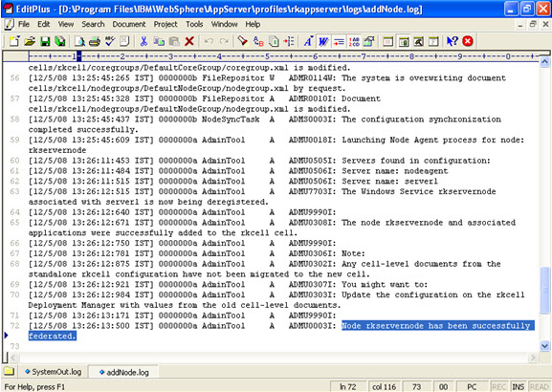Viewport: 552px width, 392px height.
Task: Open the Project menu
Action: [166, 24]
